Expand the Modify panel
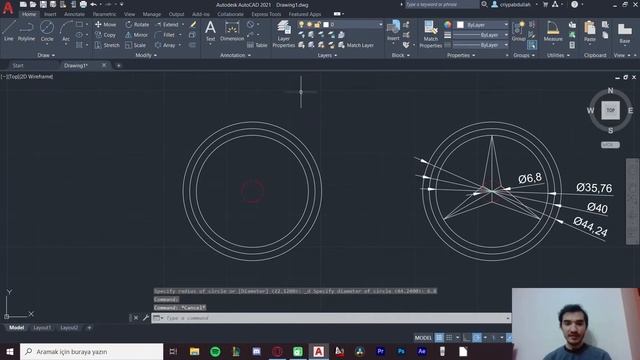The width and height of the screenshot is (640, 360). 146,55
